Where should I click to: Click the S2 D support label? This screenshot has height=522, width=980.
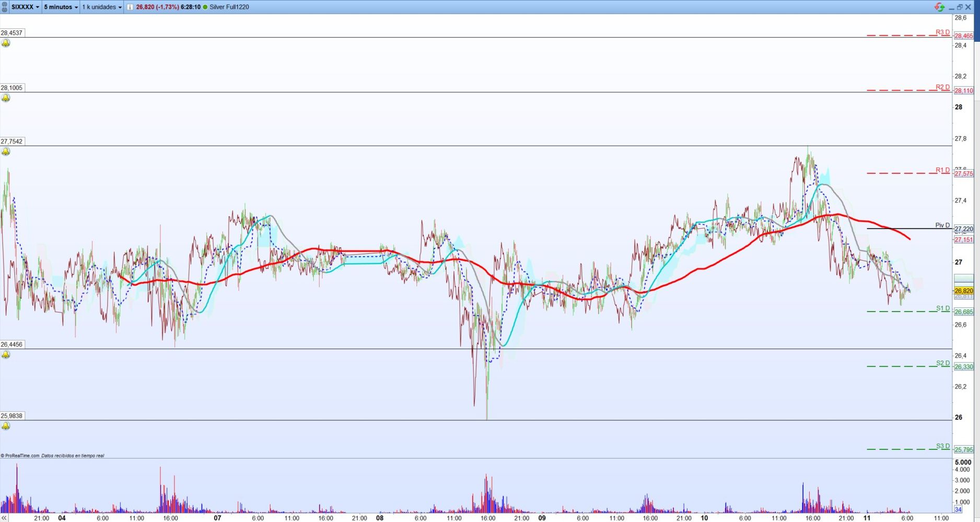(942, 363)
